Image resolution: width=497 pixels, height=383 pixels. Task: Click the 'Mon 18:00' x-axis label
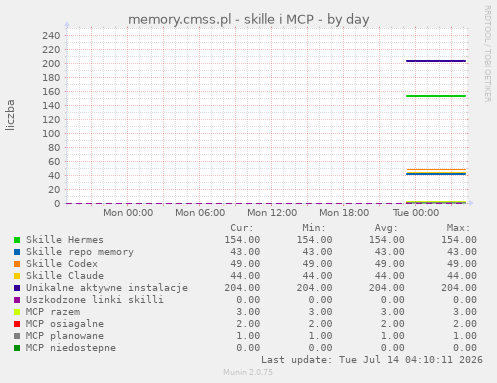tap(344, 213)
